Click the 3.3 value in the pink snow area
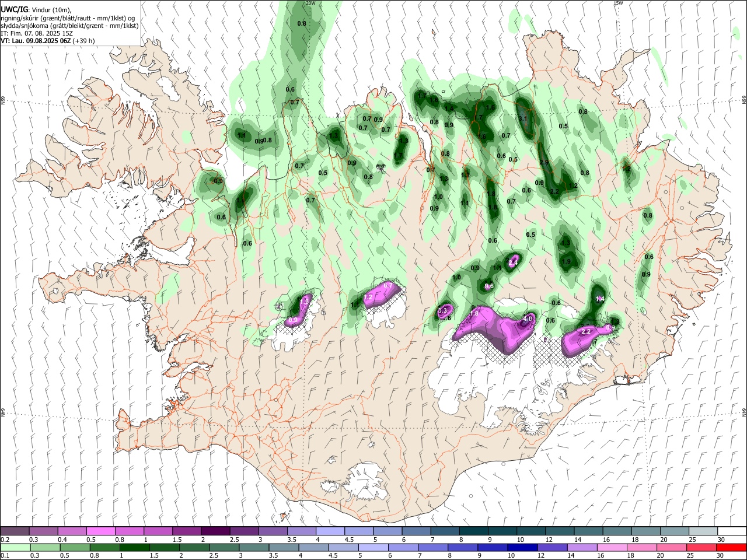This screenshot has width=747, height=560. pyautogui.click(x=442, y=310)
